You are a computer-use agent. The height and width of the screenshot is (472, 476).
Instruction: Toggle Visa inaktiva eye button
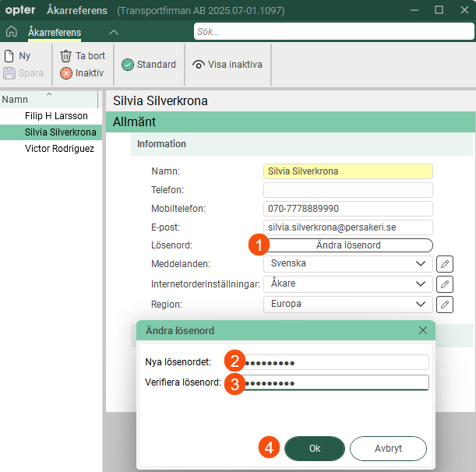tap(227, 65)
